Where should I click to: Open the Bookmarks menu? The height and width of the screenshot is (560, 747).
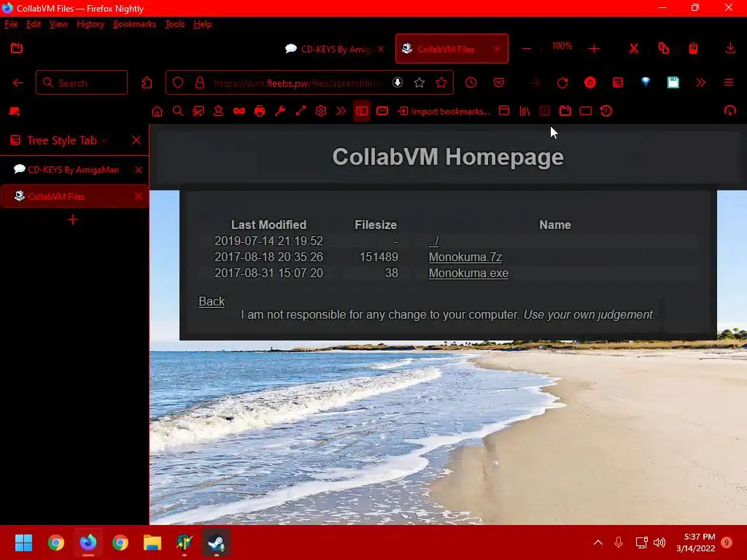point(134,24)
